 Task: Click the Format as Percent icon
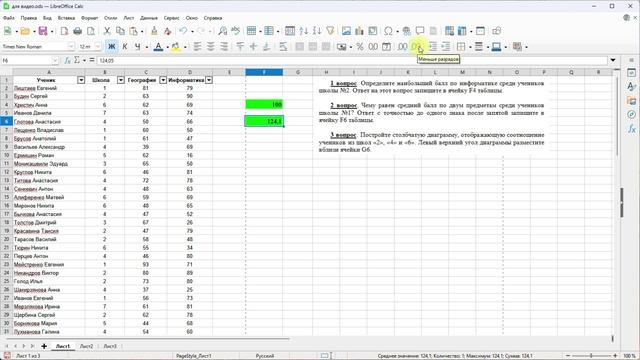point(360,47)
